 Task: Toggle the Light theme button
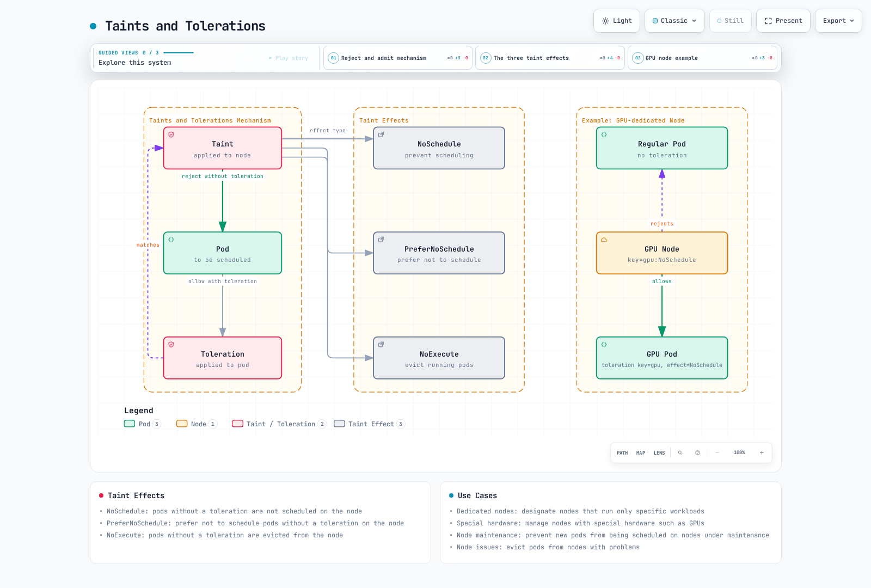click(x=617, y=21)
